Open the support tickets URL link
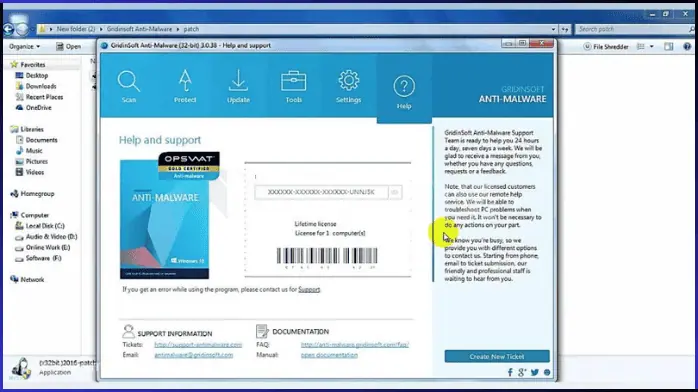This screenshot has height=392, width=698. pos(198,345)
